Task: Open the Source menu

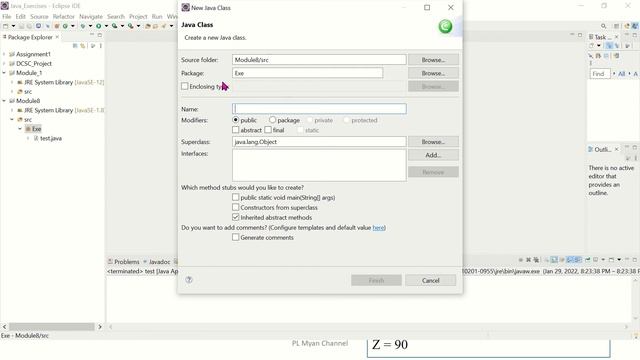Action: click(39, 16)
